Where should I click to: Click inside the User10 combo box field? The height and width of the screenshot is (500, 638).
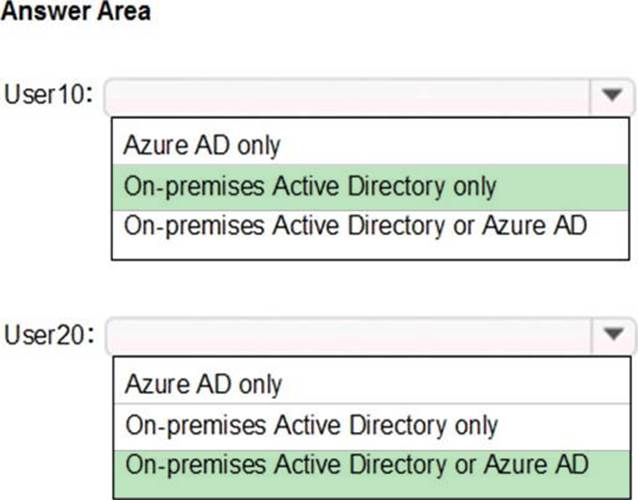[x=350, y=96]
